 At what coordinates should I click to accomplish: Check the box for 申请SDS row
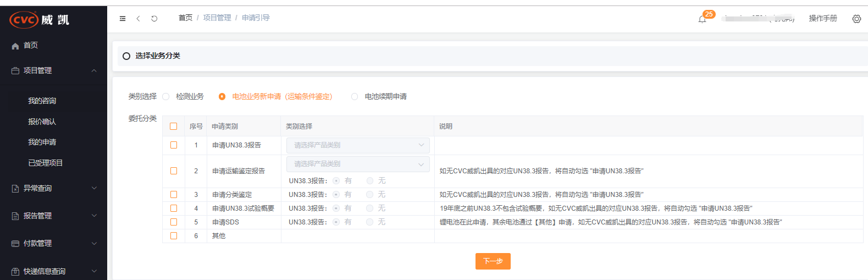pos(174,222)
